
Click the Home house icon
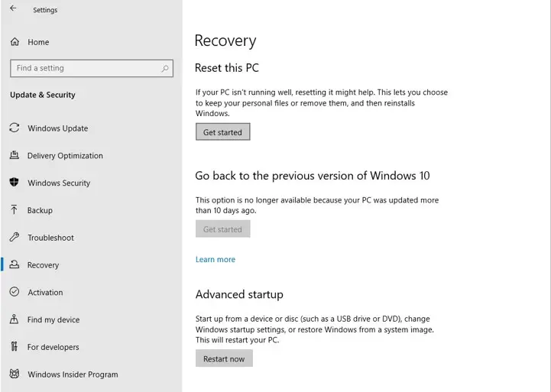15,42
